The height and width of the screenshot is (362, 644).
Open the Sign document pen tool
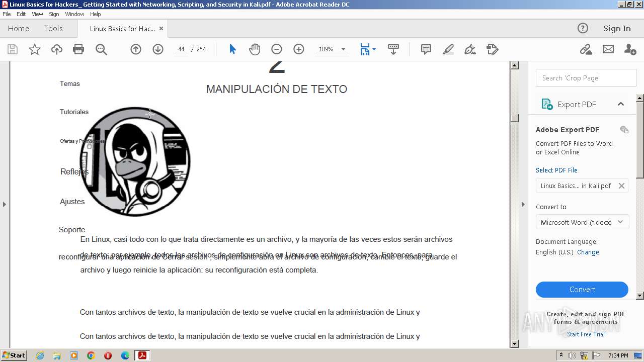[x=470, y=49]
